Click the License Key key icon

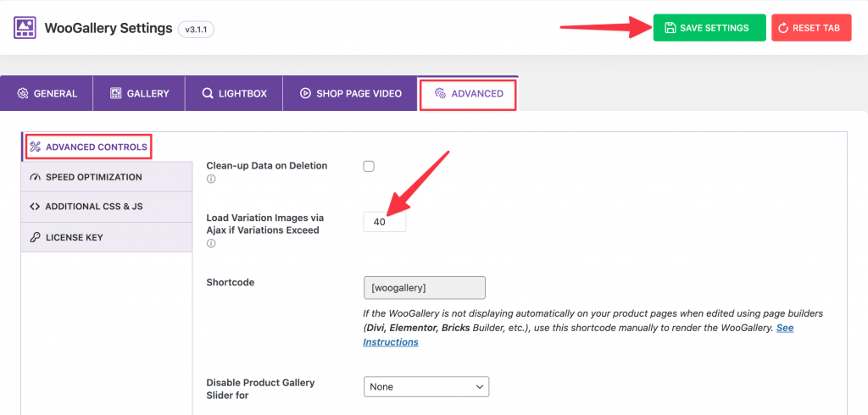coord(35,237)
